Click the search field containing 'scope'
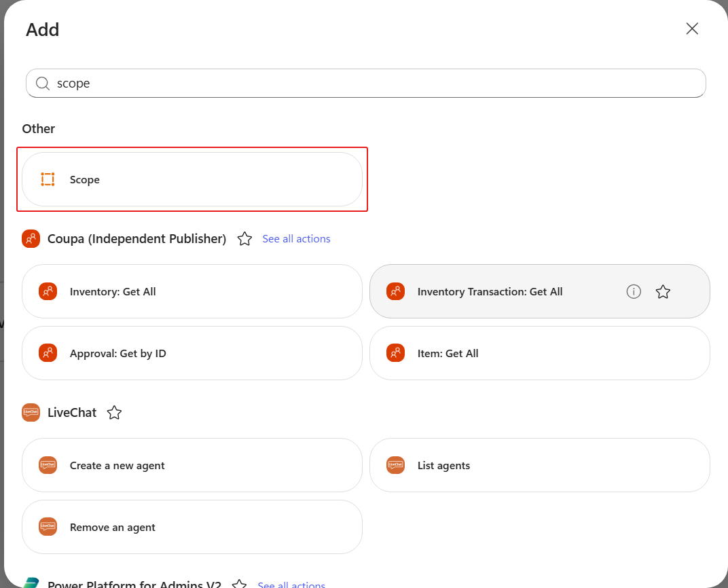The width and height of the screenshot is (728, 588). pos(366,83)
